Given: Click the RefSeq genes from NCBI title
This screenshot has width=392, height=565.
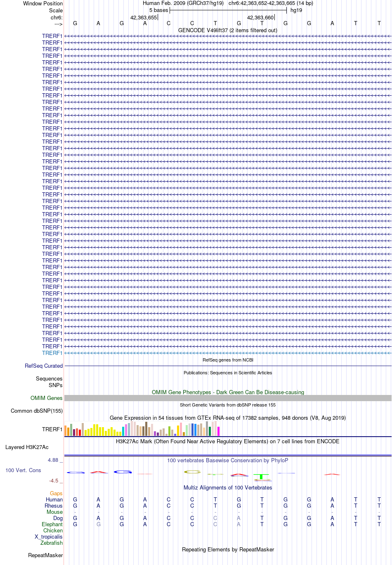Looking at the screenshot, I should (x=228, y=360).
